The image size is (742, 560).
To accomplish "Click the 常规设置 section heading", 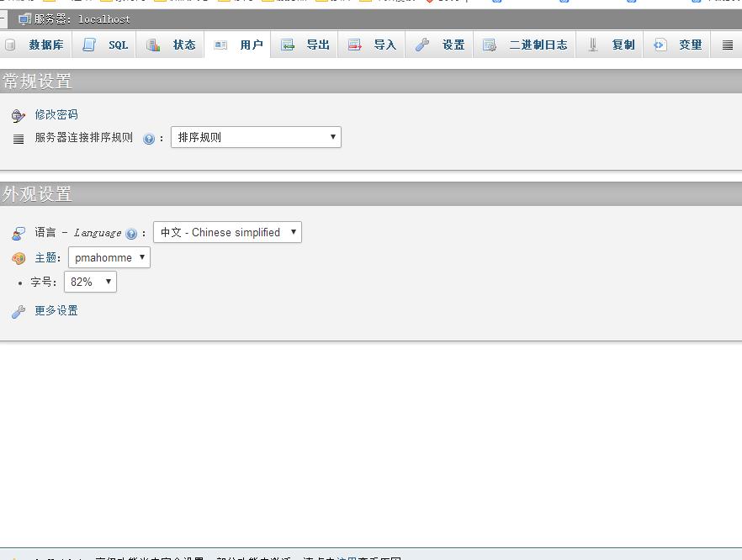I will click(37, 82).
